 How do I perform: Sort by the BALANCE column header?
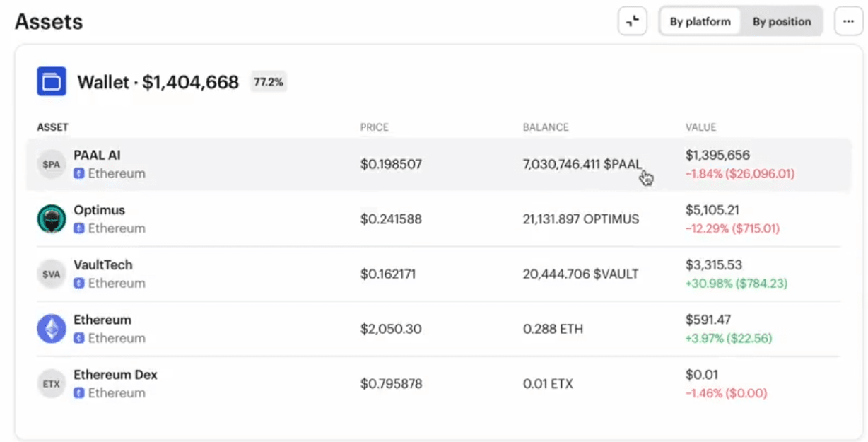pos(546,127)
